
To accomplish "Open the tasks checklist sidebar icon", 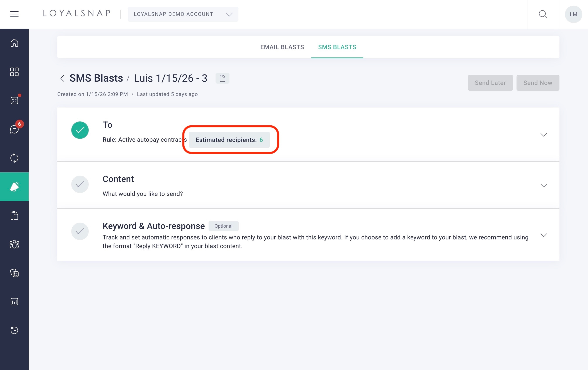I will tap(14, 100).
